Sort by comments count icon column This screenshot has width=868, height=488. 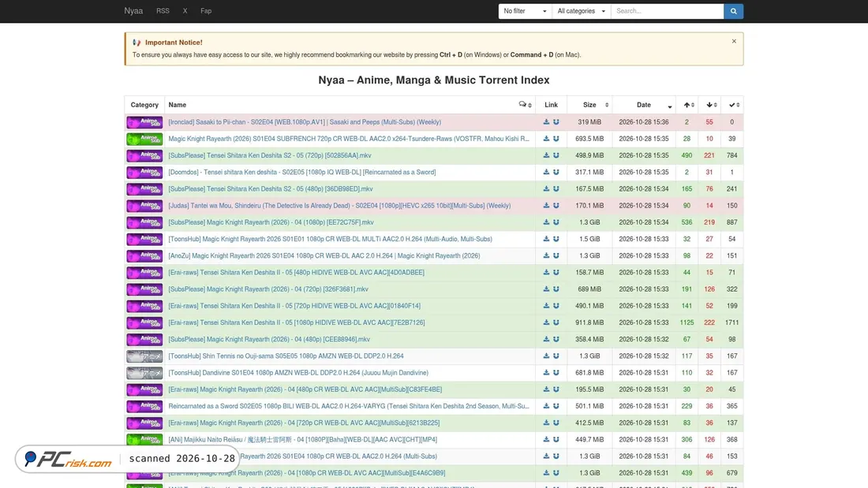point(525,105)
